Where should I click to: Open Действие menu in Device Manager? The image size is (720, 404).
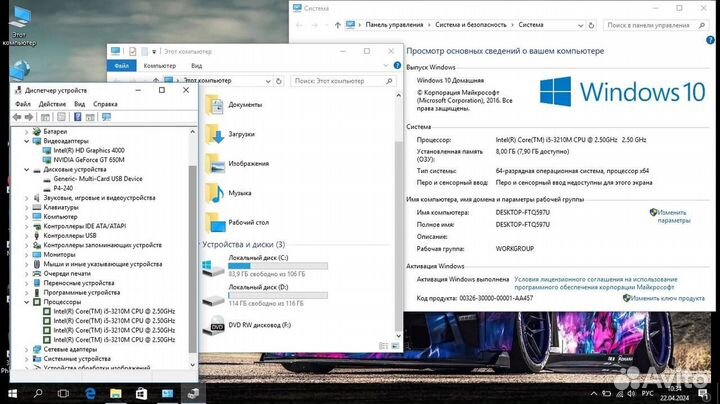click(x=52, y=104)
